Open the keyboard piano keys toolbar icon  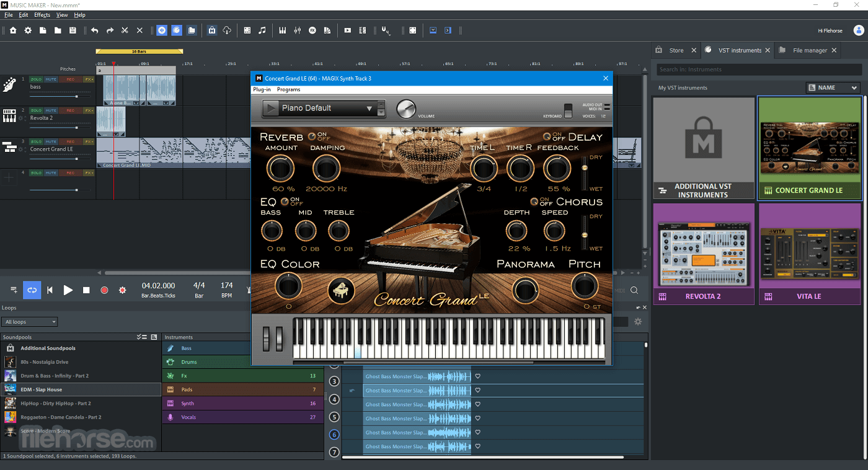(283, 30)
